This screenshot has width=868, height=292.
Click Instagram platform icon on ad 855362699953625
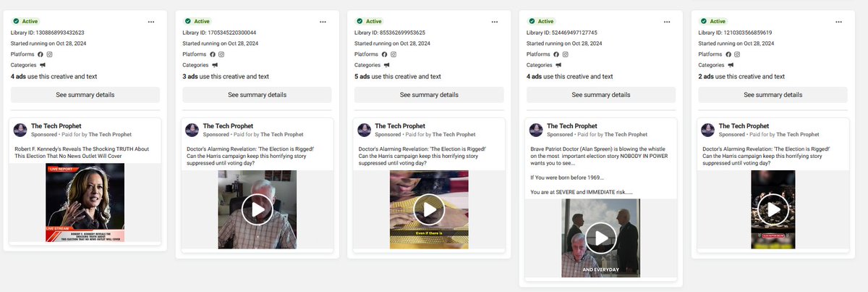point(393,54)
